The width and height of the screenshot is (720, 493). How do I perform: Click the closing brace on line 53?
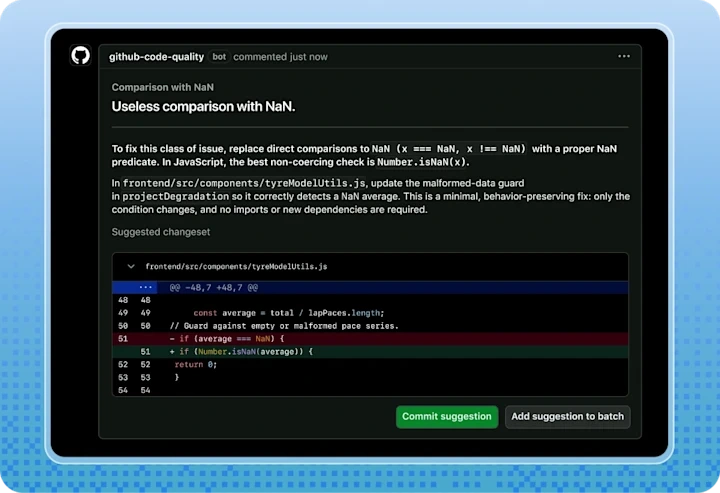(177, 377)
